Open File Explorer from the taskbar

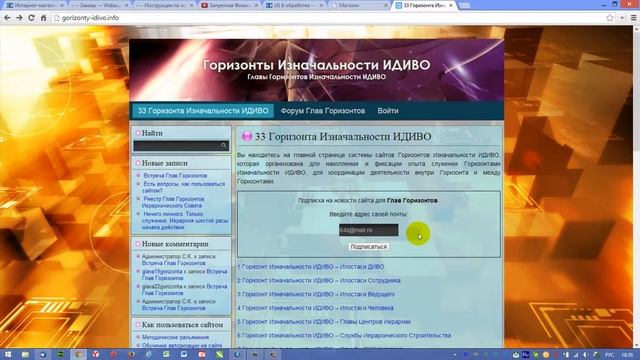tap(25, 355)
